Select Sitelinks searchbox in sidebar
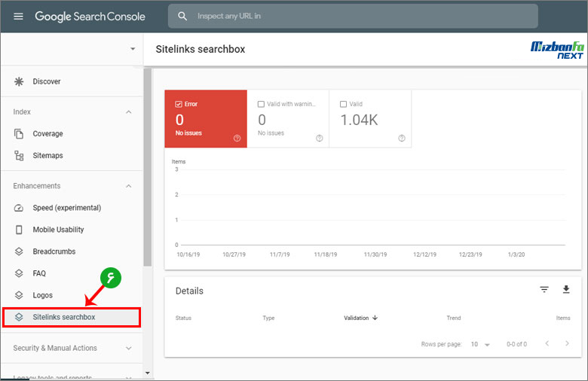This screenshot has width=588, height=381. 72,317
